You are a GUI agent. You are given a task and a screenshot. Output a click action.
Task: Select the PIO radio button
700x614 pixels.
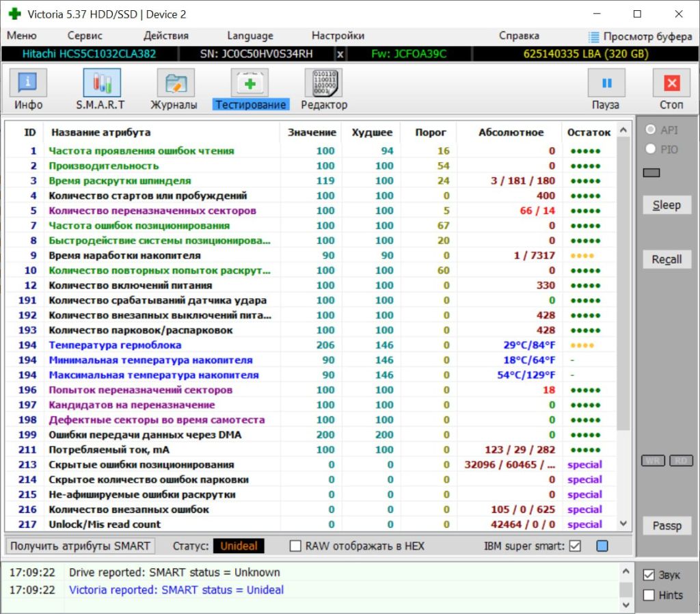click(x=651, y=148)
